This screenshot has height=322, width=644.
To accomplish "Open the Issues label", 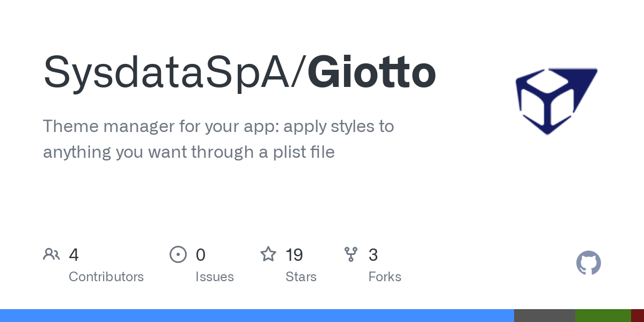I will tap(215, 277).
